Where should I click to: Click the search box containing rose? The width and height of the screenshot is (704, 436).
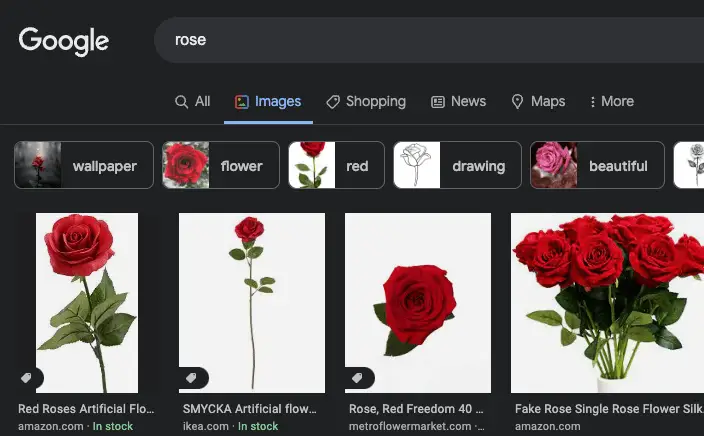(x=429, y=40)
